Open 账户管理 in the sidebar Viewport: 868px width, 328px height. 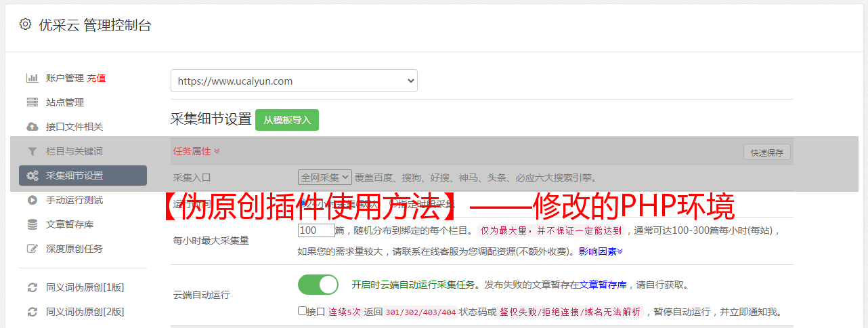tap(65, 78)
